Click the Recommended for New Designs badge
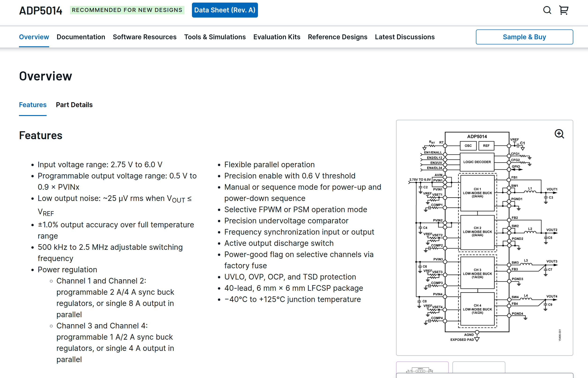The image size is (588, 378). pyautogui.click(x=127, y=10)
